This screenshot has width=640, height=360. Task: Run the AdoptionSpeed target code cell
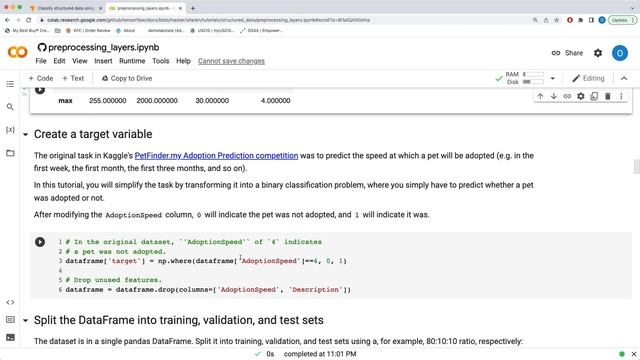[x=40, y=242]
